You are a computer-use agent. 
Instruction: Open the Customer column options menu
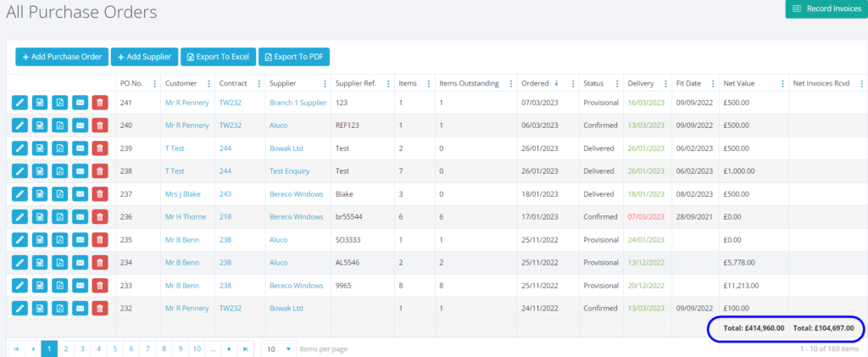(209, 84)
